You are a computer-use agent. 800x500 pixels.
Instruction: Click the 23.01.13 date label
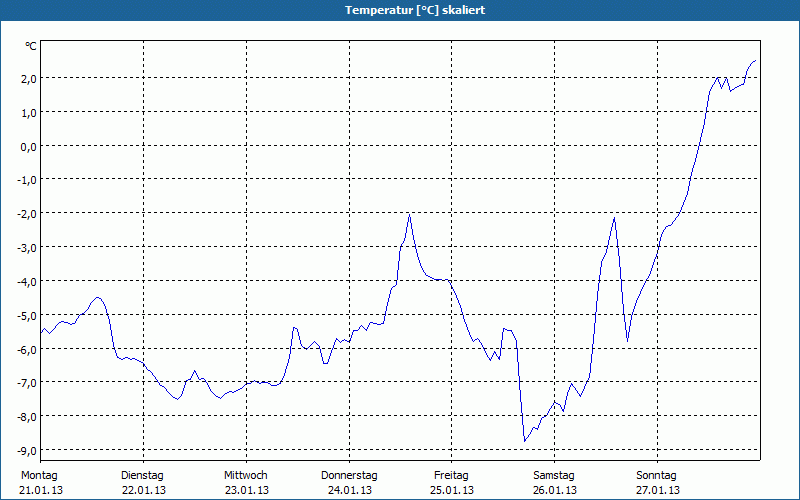coord(247,490)
